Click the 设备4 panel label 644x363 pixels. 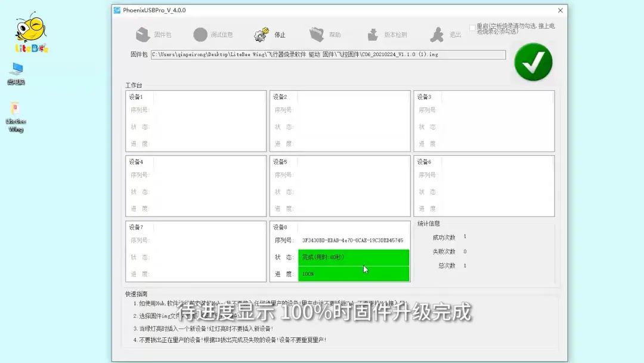(136, 162)
